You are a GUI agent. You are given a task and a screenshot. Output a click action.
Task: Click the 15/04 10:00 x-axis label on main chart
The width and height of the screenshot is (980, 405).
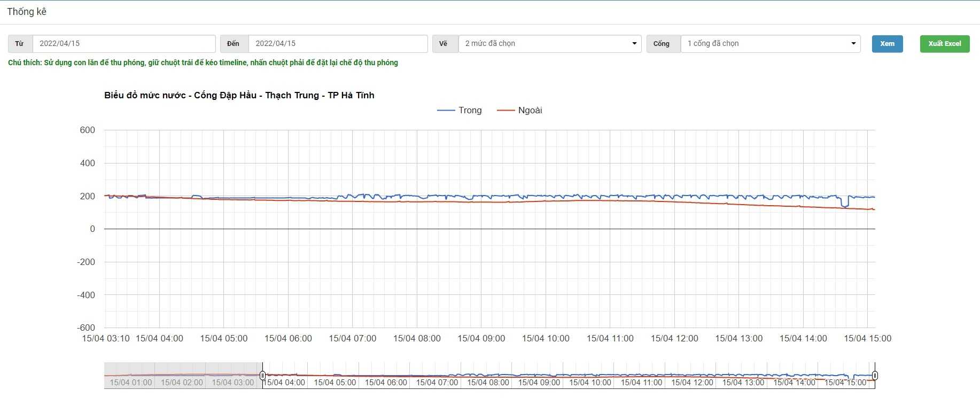[x=546, y=338]
